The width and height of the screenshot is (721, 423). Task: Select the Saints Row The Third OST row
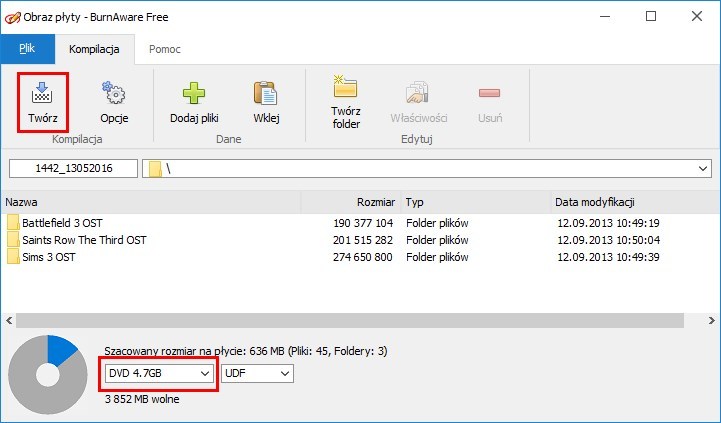[360, 240]
